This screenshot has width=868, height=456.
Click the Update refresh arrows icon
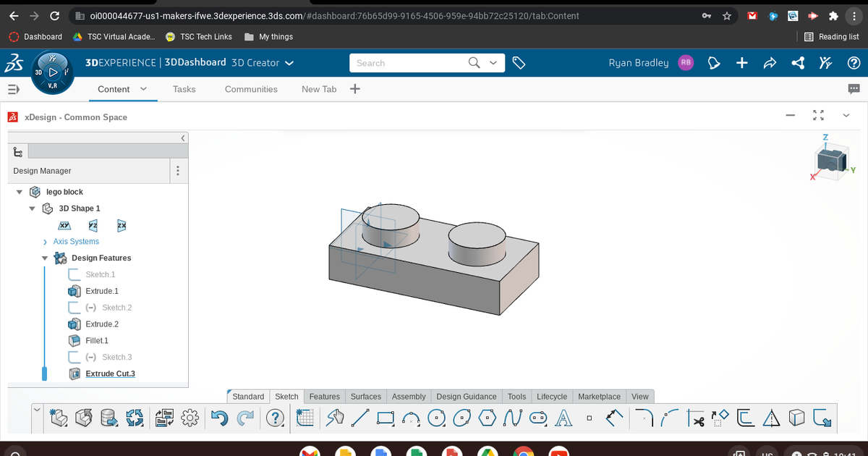(135, 417)
